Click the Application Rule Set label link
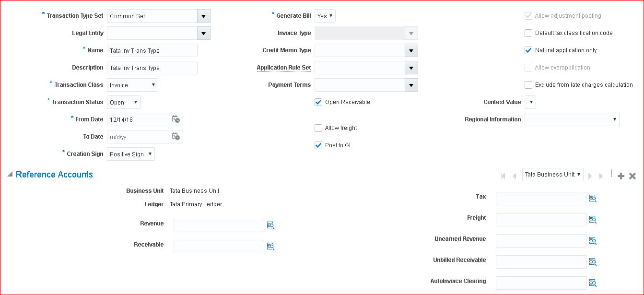 [283, 68]
